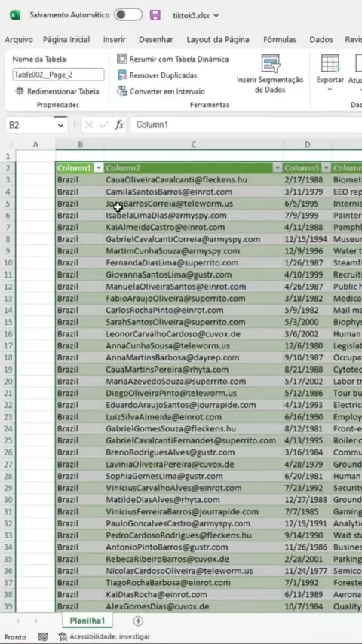This screenshot has height=644, width=362.
Task: Click Remover Duplicadas button
Action: 157,75
